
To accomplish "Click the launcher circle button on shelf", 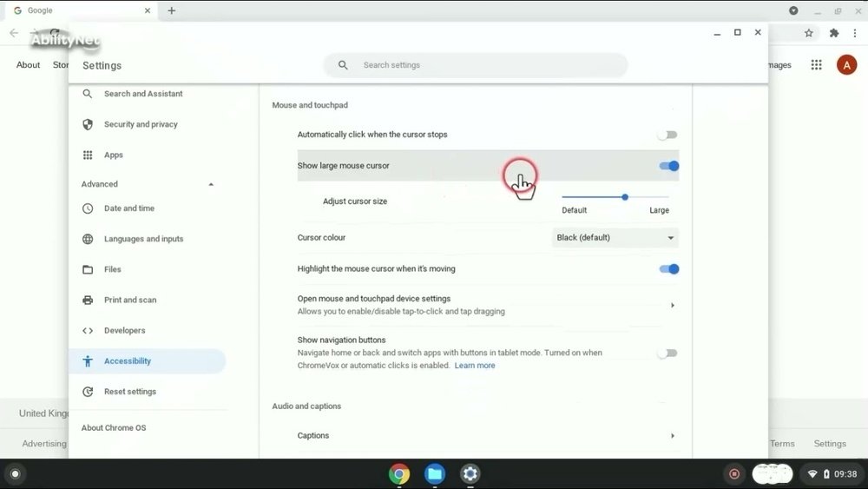I will pyautogui.click(x=15, y=473).
